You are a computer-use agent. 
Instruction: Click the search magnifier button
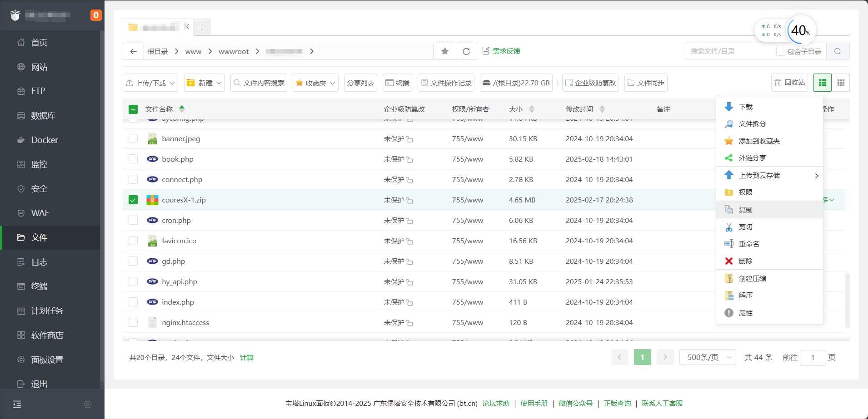pos(838,51)
